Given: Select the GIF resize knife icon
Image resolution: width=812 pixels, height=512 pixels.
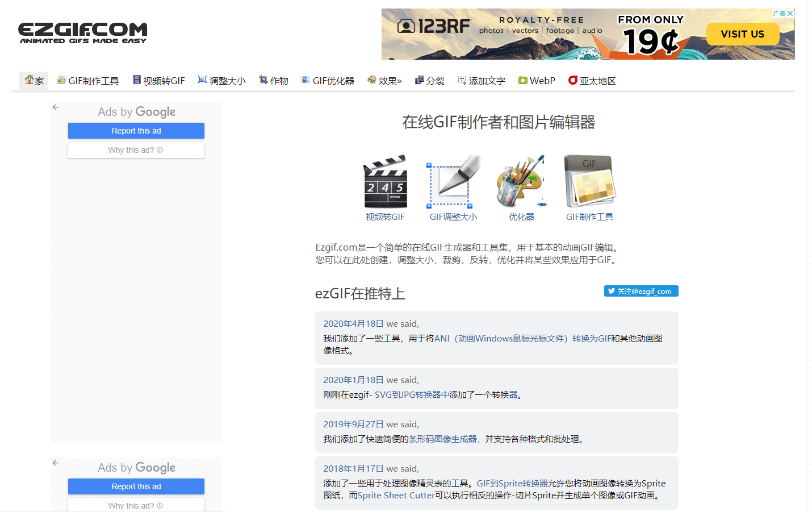Looking at the screenshot, I should [453, 182].
